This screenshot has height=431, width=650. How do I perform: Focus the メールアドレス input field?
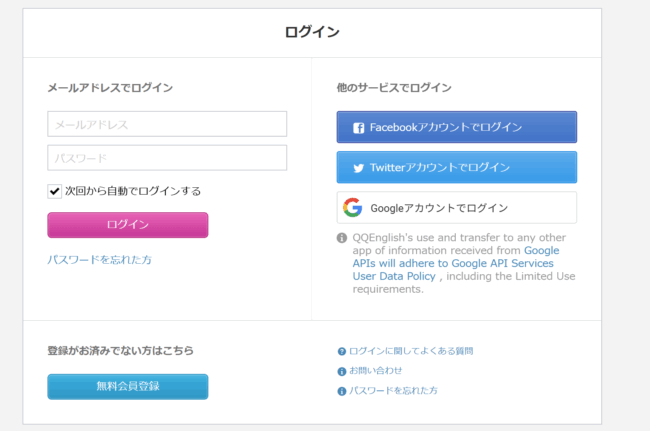(x=167, y=124)
